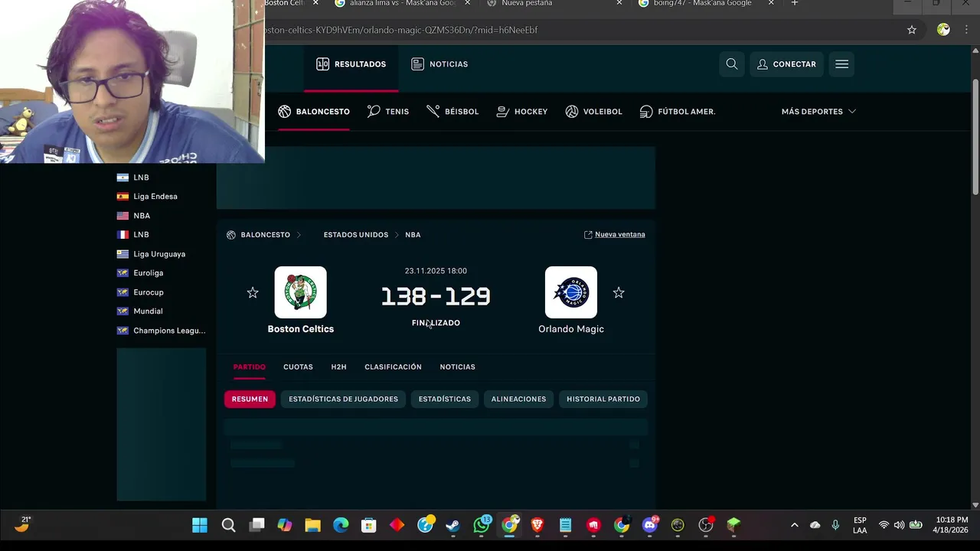Select the RESUMEN sub-tab
This screenshot has height=551, width=980.
250,399
